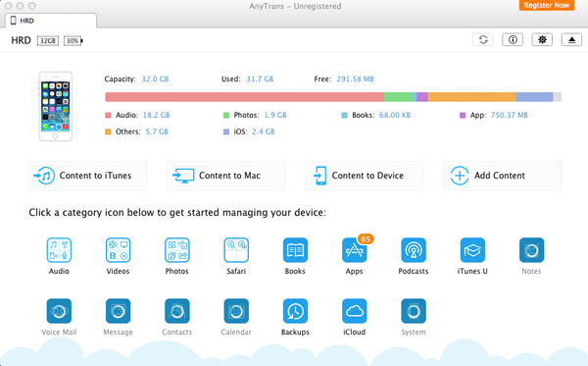Click the Others legend orange swatch
The width and height of the screenshot is (588, 366).
coord(108,131)
